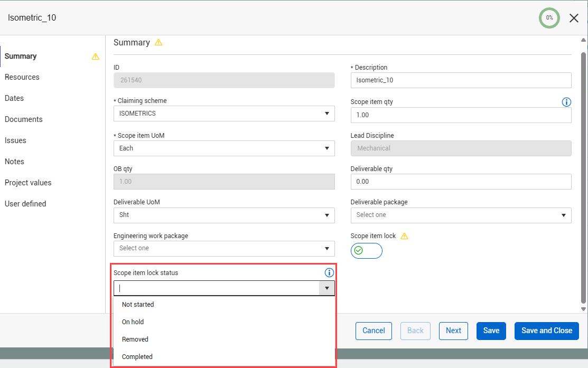The width and height of the screenshot is (588, 368).
Task: Click the vertical scrollbar thumb
Action: tap(583, 178)
